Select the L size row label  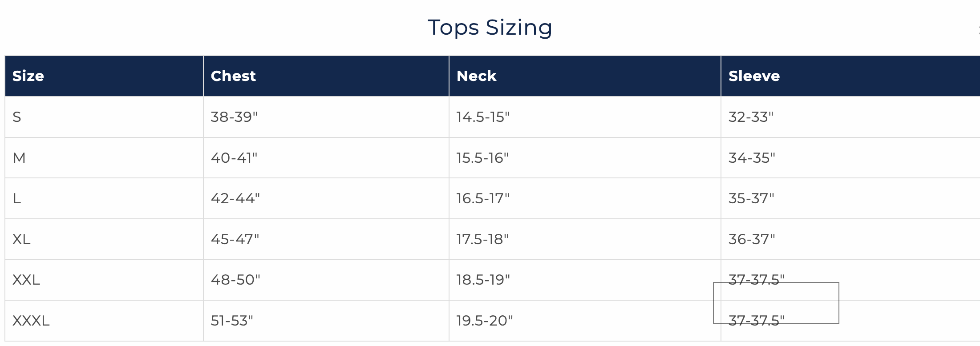click(17, 198)
